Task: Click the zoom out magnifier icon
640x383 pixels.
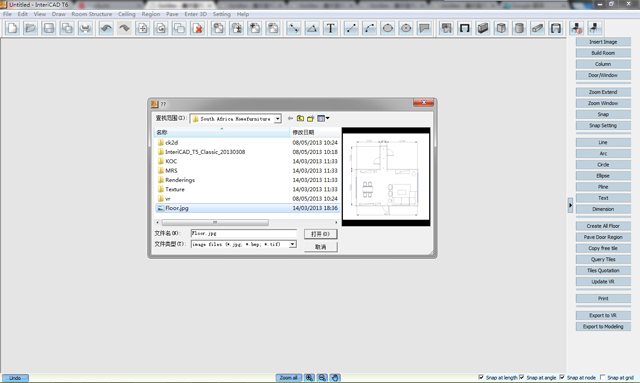Action: point(322,378)
